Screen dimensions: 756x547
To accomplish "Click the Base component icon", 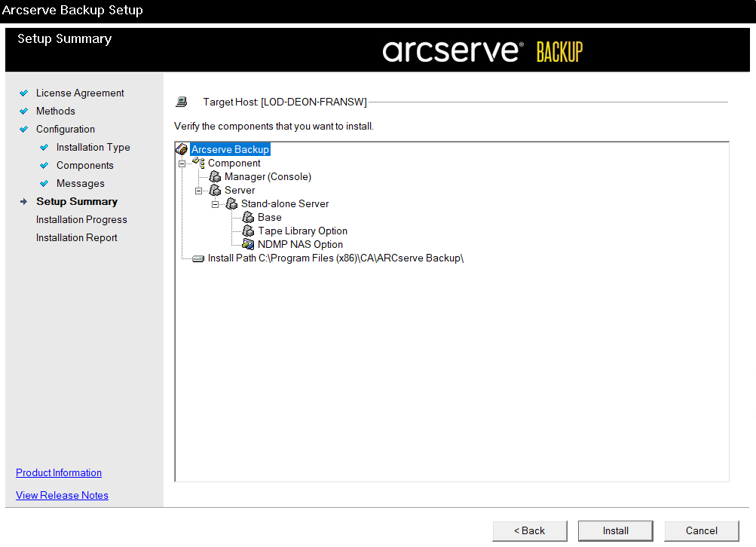I will point(249,217).
